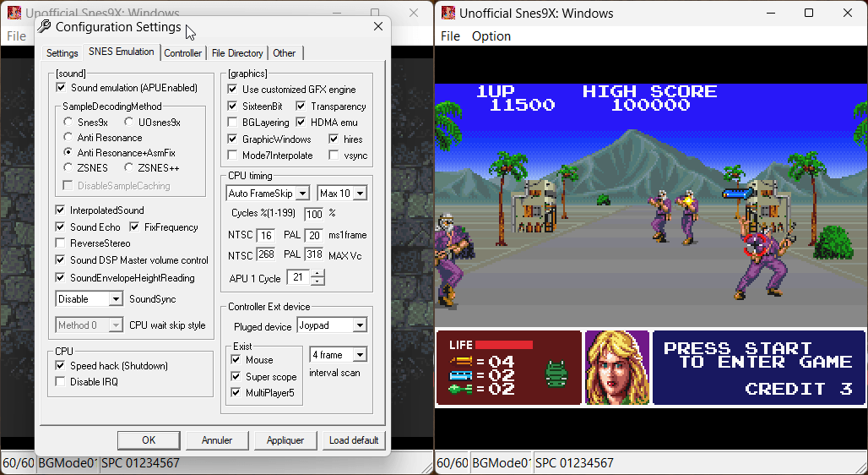This screenshot has height=475, width=868.
Task: Choose Anti Resonance decoding method
Action: [68, 137]
